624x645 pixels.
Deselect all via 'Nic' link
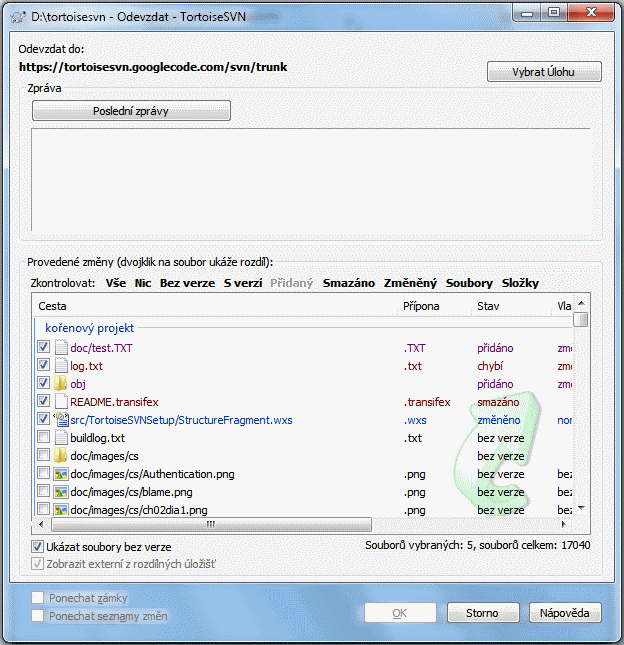pos(143,283)
